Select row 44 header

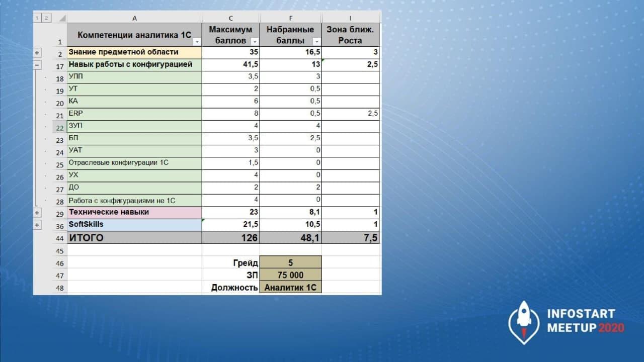[x=60, y=238]
